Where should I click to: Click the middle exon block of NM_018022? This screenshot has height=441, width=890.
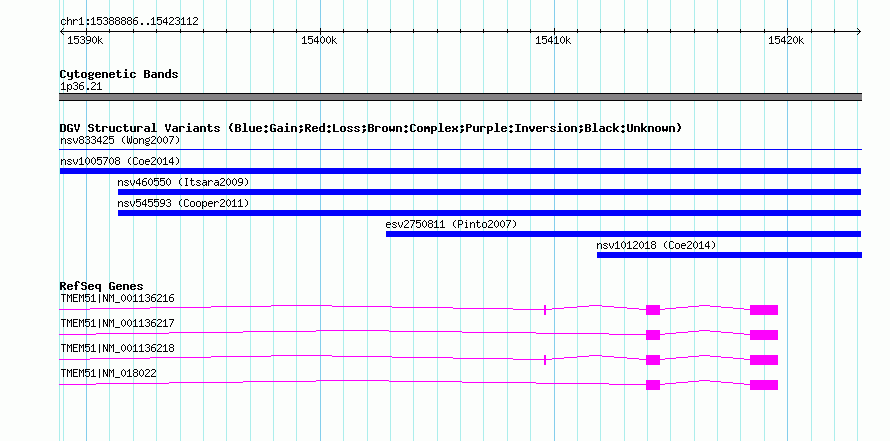click(x=653, y=385)
